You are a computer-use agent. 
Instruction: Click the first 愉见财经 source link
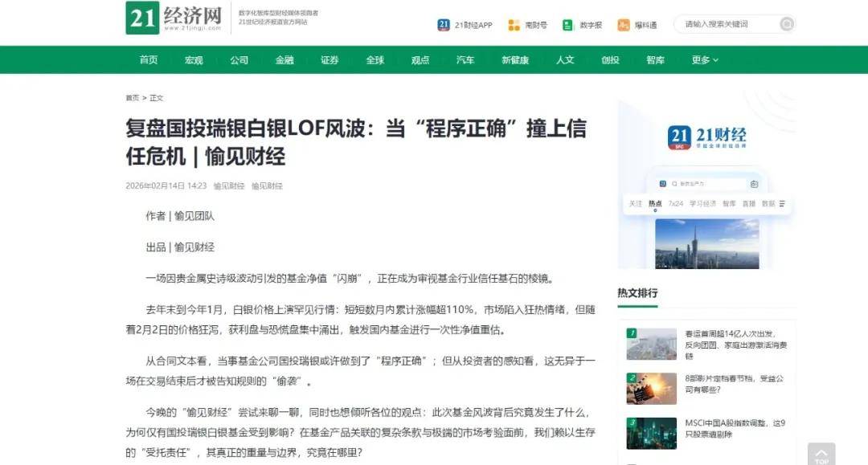coord(229,186)
